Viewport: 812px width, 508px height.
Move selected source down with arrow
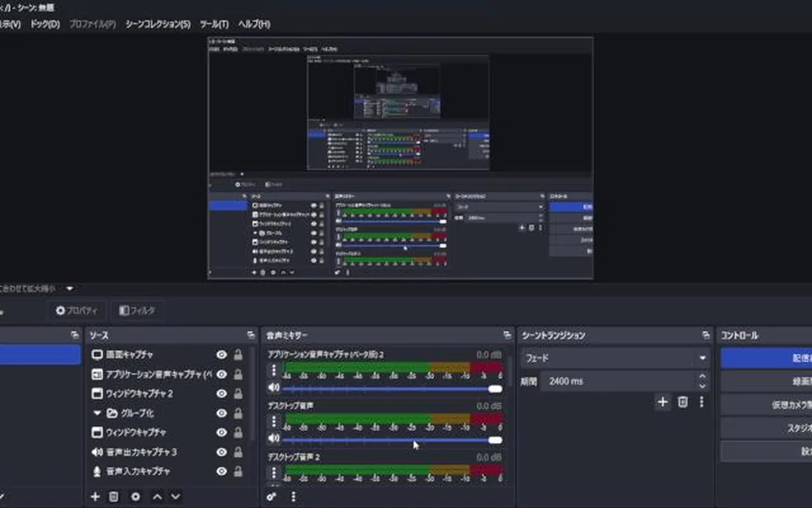pos(176,497)
